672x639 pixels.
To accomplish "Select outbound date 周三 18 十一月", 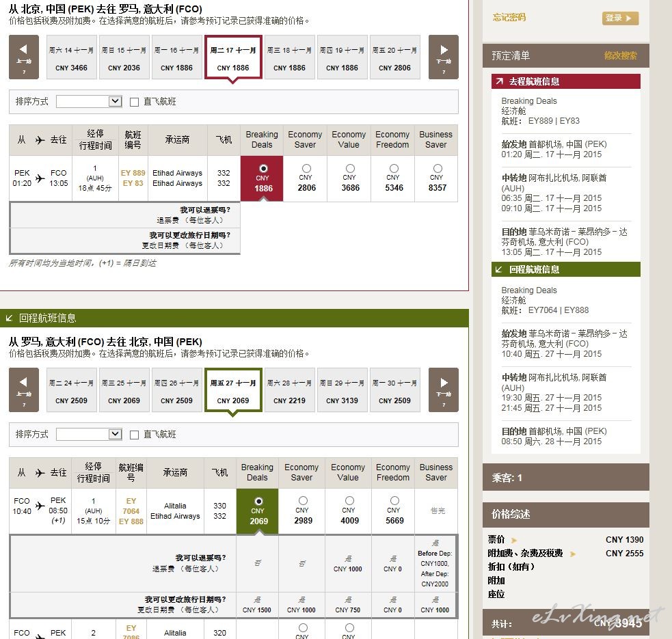I will pyautogui.click(x=290, y=57).
